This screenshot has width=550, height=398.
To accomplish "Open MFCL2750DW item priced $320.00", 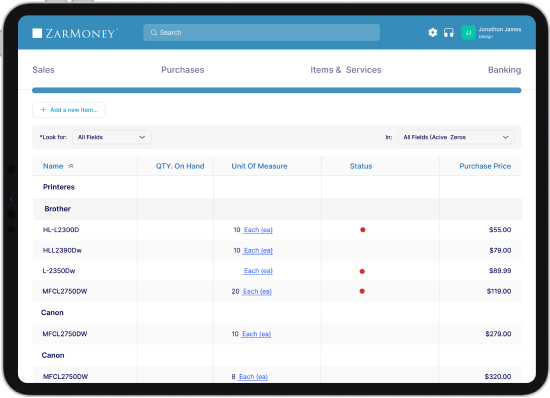I will pyautogui.click(x=65, y=377).
